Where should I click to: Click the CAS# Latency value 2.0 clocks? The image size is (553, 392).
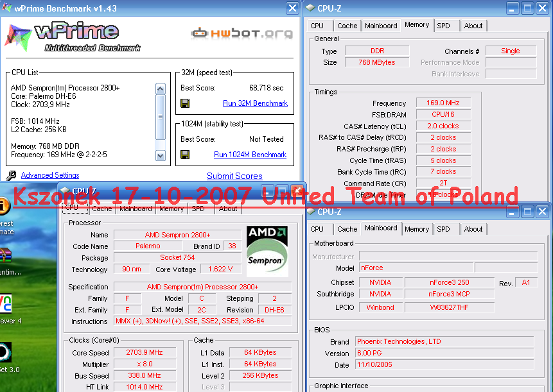point(443,126)
